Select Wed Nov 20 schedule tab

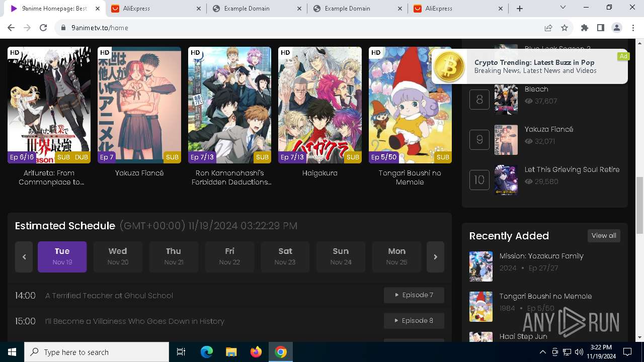[x=118, y=257]
